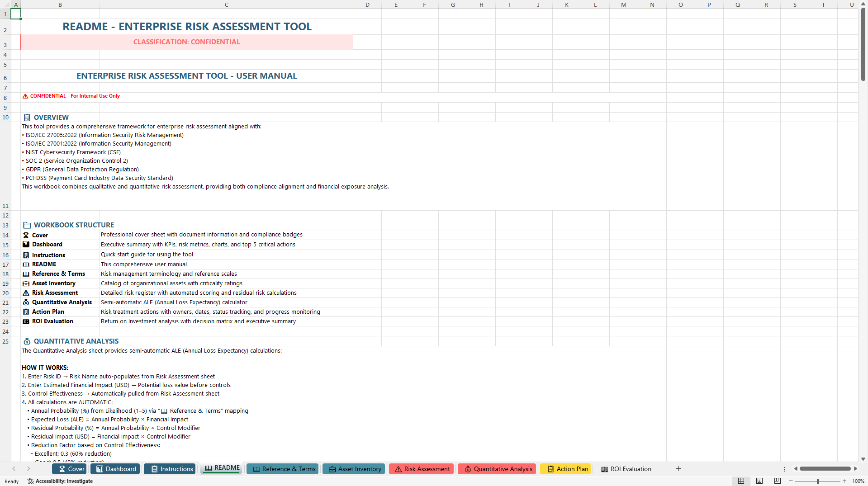
Task: Click the vertical scrollbar thumb
Action: [x=863, y=44]
